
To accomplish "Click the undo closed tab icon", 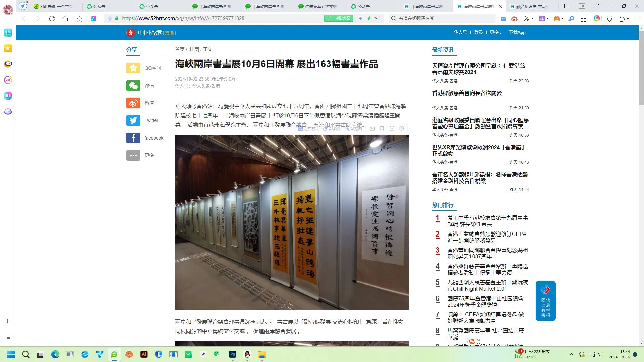I will 622,19.
